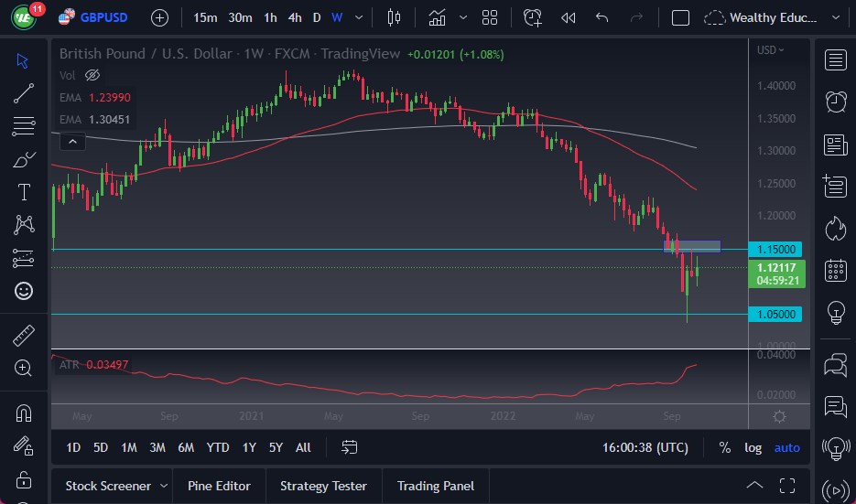This screenshot has width=856, height=504.
Task: Set the date range to YTD
Action: click(217, 447)
